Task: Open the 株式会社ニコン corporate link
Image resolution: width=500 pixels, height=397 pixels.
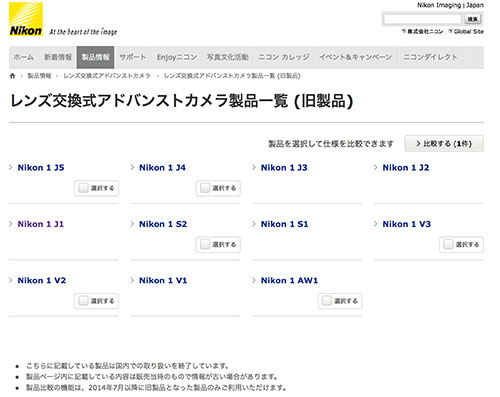Action: point(425,31)
